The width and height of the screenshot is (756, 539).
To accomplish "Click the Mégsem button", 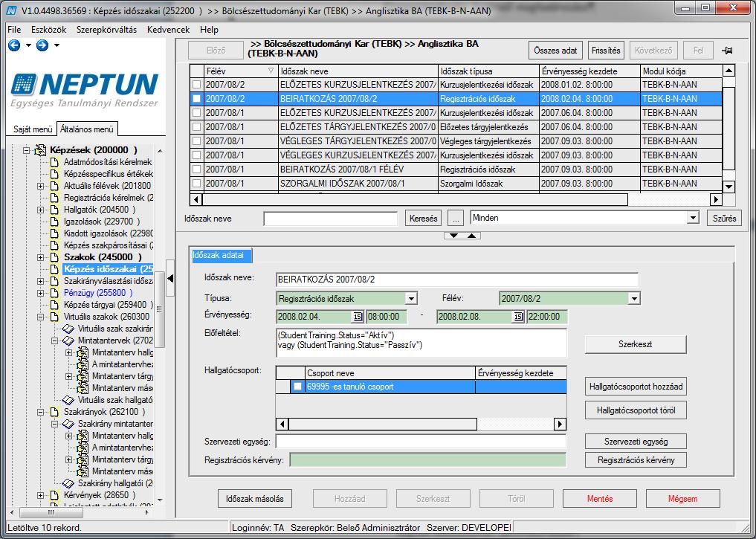I will click(x=682, y=499).
